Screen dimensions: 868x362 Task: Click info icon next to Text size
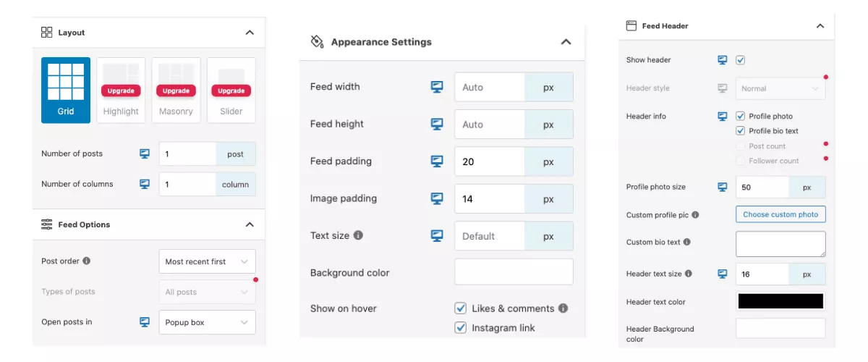[x=358, y=235]
